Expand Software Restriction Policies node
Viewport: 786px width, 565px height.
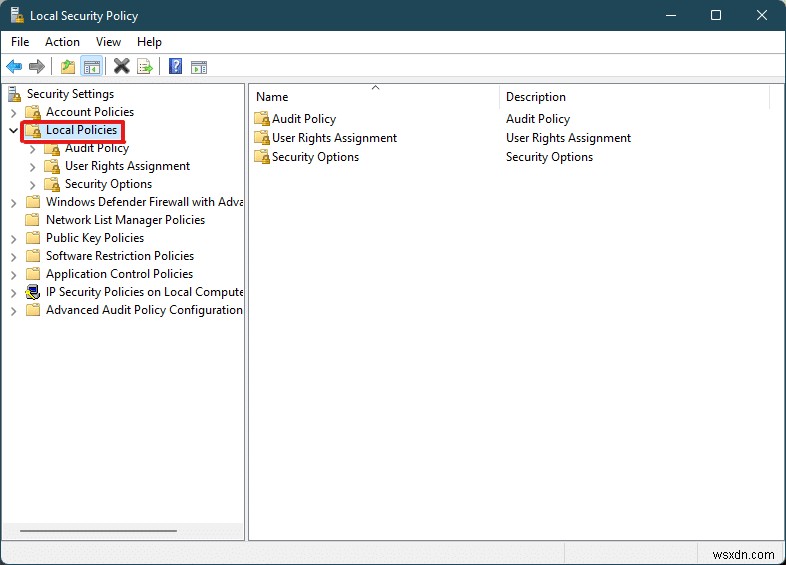point(14,257)
